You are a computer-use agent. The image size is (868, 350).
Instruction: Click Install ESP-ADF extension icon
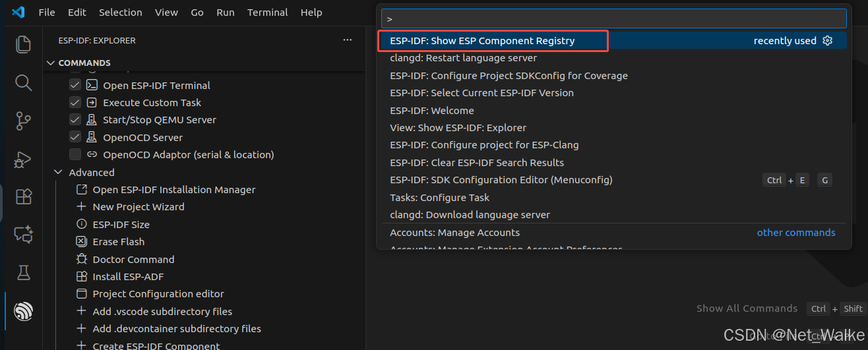pyautogui.click(x=82, y=276)
